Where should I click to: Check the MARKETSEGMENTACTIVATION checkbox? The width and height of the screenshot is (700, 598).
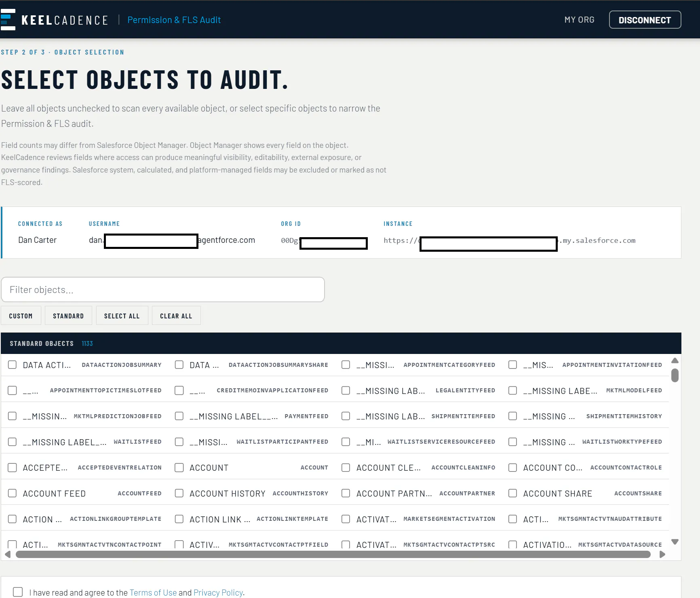346,519
